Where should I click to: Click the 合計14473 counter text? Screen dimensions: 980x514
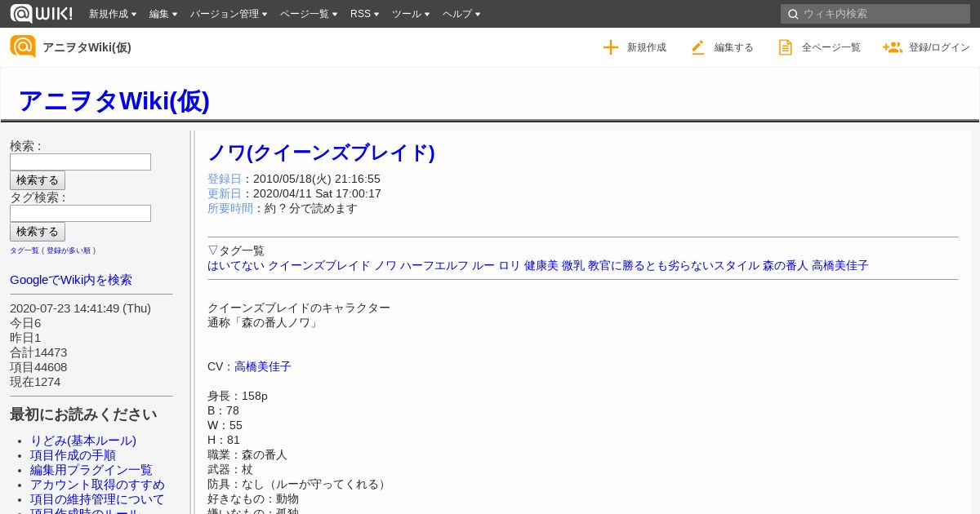point(38,352)
